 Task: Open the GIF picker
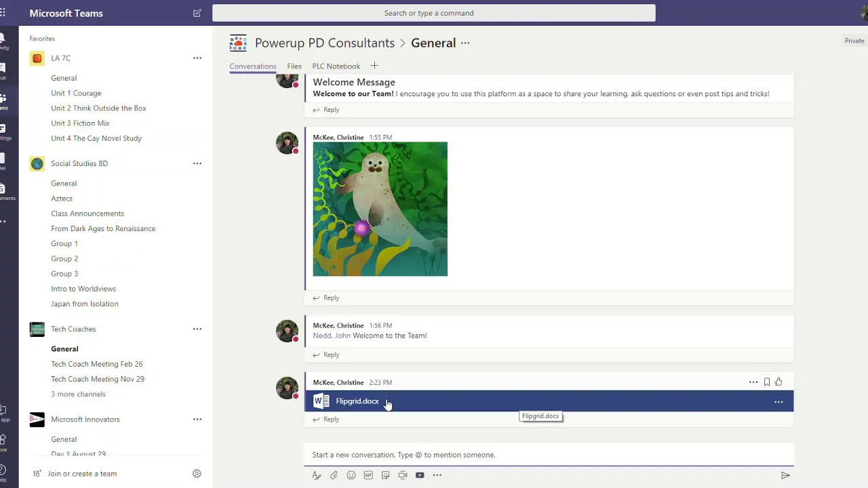click(x=368, y=475)
